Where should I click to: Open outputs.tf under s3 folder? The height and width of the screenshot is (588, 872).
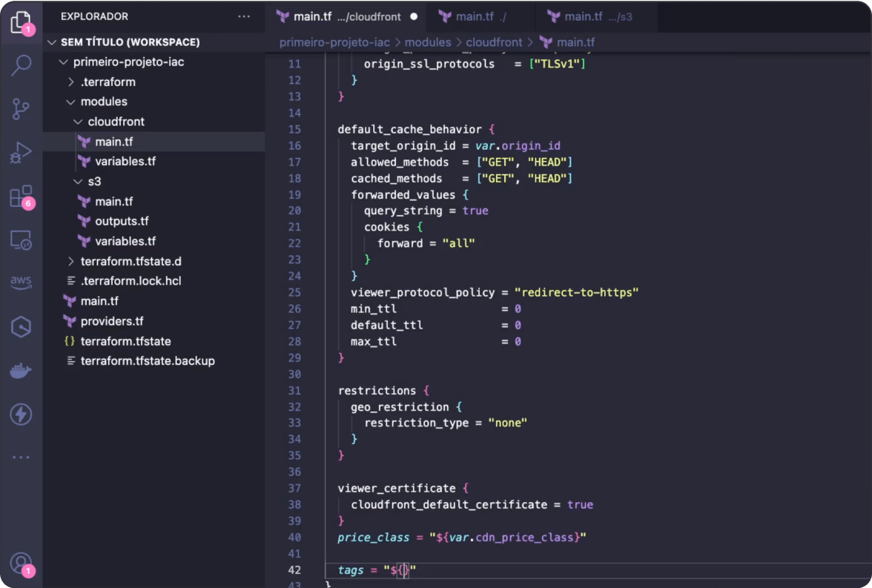click(122, 221)
